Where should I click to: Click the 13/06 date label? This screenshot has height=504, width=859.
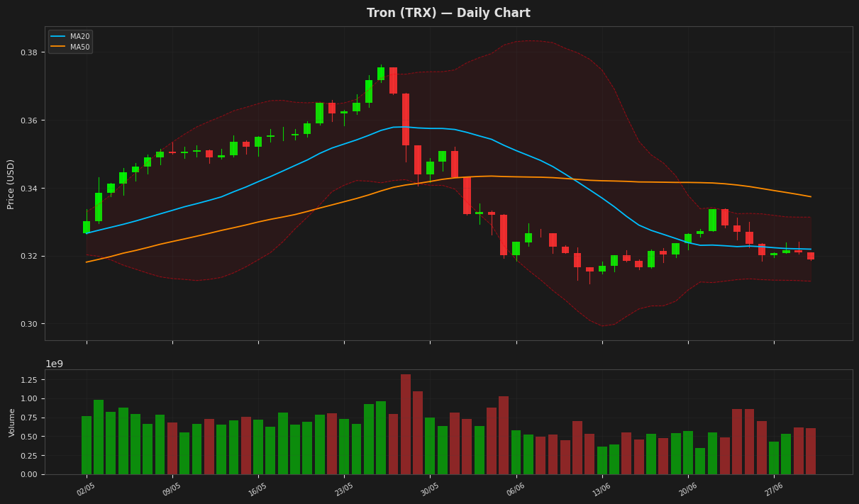602,489
